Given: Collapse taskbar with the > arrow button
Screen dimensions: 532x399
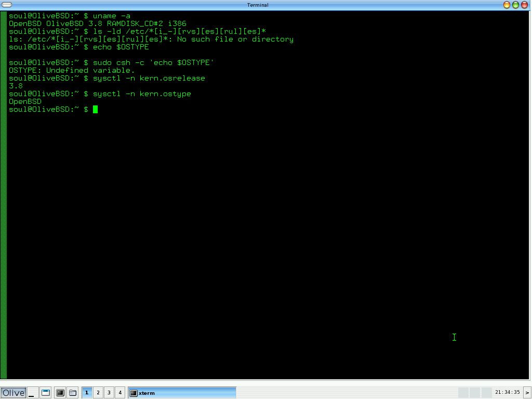Looking at the screenshot, I should [527, 393].
